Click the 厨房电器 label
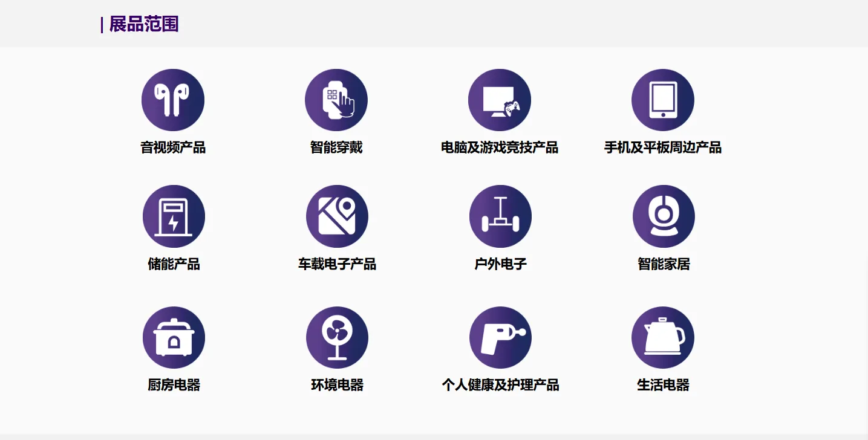 tap(174, 385)
